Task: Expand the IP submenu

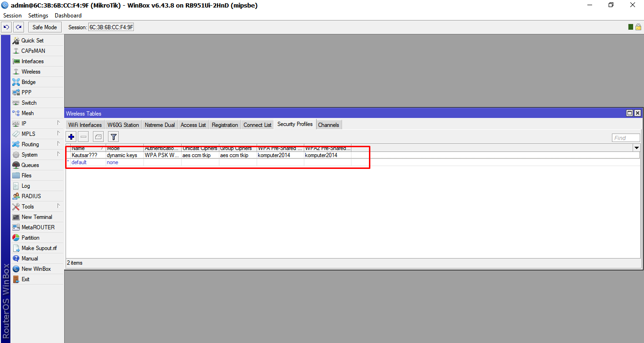Action: [23, 123]
